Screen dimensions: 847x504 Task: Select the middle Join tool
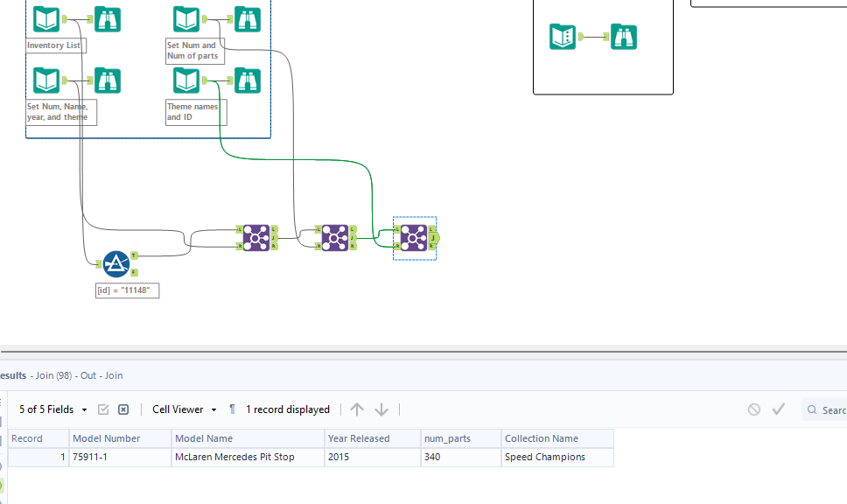(335, 238)
